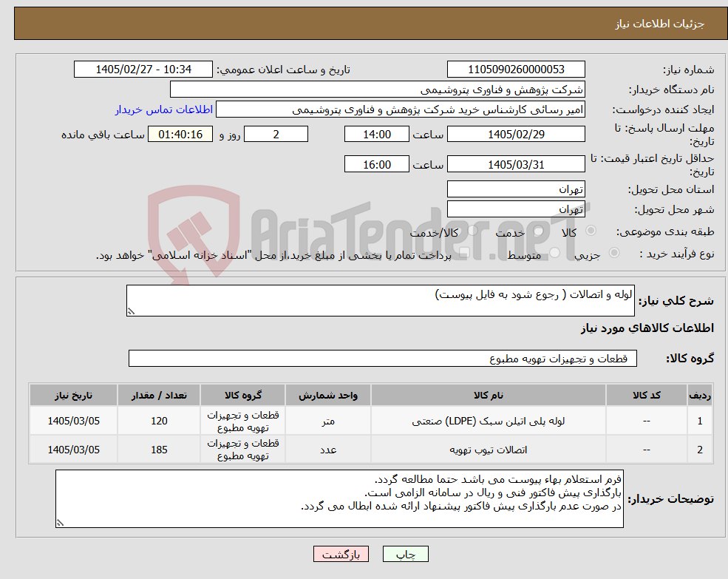Click the goods group field قطعات و تجهیزات تهویه مطبوع
This screenshot has height=579, width=728.
click(x=383, y=359)
